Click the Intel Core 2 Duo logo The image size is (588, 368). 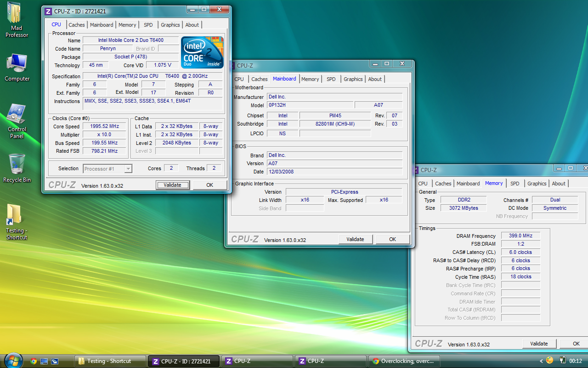tap(202, 52)
